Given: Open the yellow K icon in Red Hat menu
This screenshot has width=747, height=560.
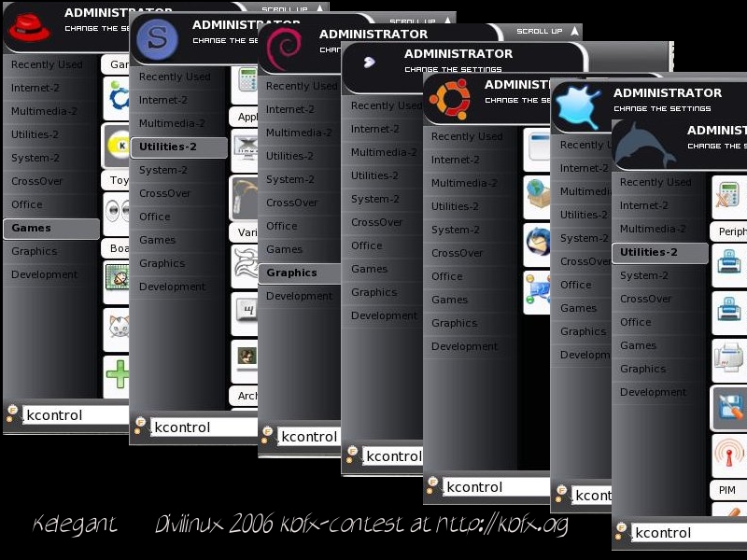Looking at the screenshot, I should pyautogui.click(x=118, y=147).
